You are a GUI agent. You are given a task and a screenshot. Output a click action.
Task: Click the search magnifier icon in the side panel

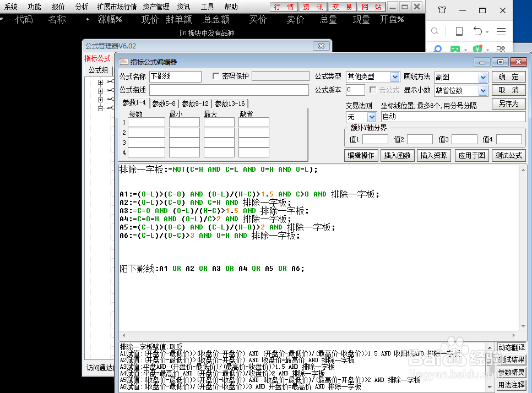(435, 31)
